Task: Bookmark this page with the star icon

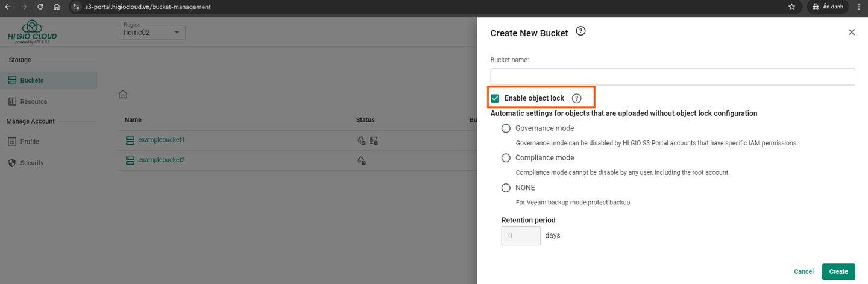Action: pos(791,7)
